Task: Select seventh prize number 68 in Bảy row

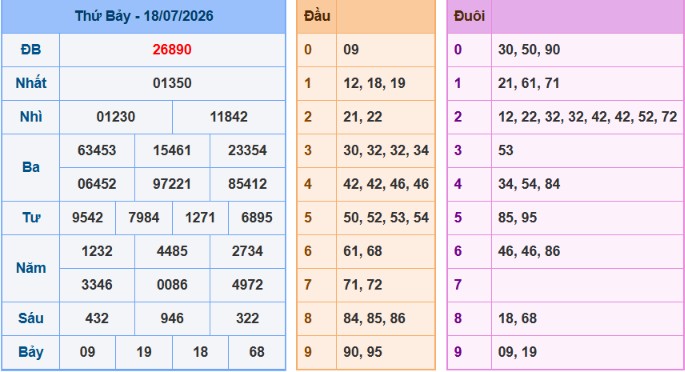Action: coord(257,352)
